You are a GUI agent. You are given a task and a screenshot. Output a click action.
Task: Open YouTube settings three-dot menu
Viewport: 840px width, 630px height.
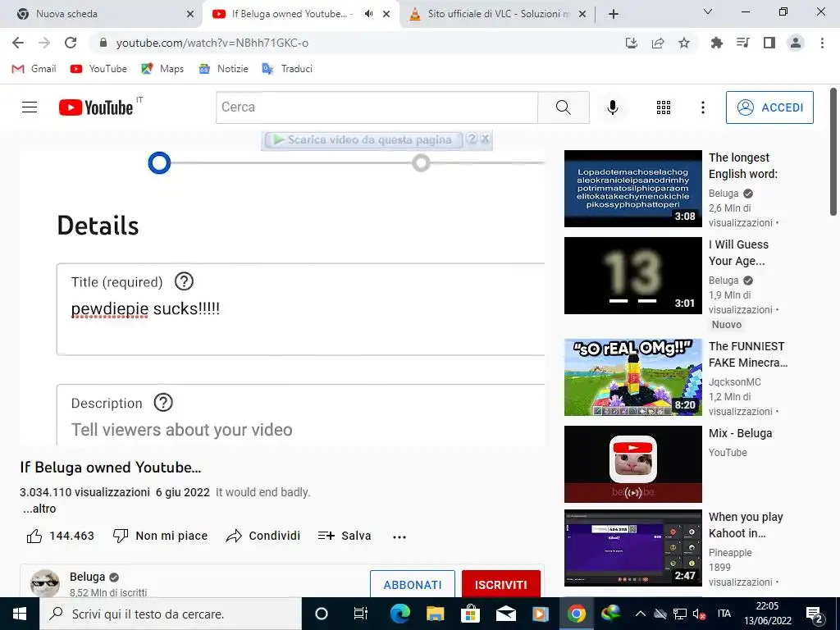point(702,107)
